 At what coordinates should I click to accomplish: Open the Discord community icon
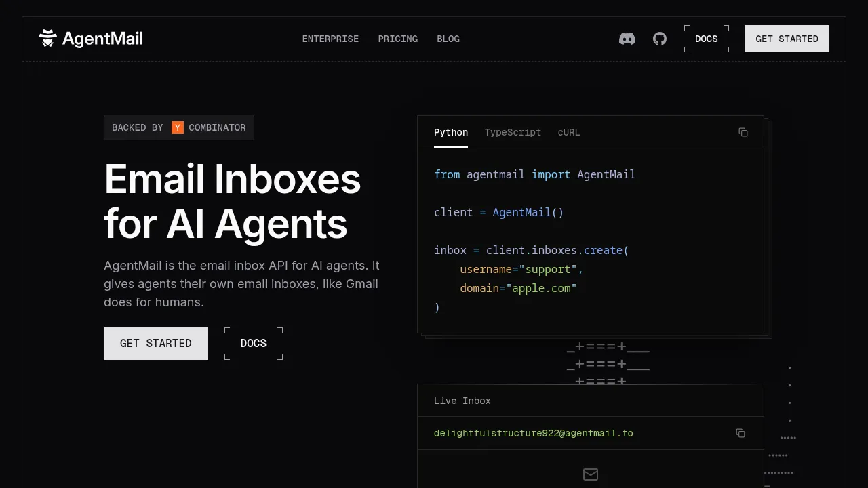click(627, 39)
